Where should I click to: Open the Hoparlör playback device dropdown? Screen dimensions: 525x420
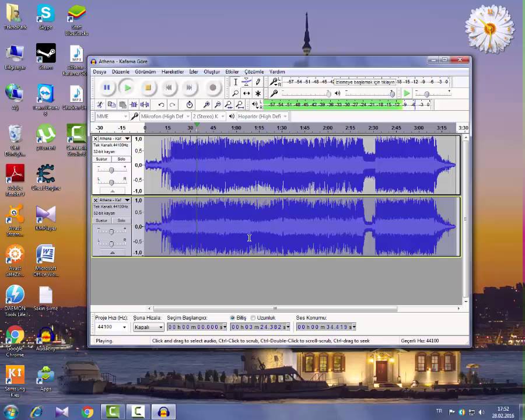tap(262, 116)
